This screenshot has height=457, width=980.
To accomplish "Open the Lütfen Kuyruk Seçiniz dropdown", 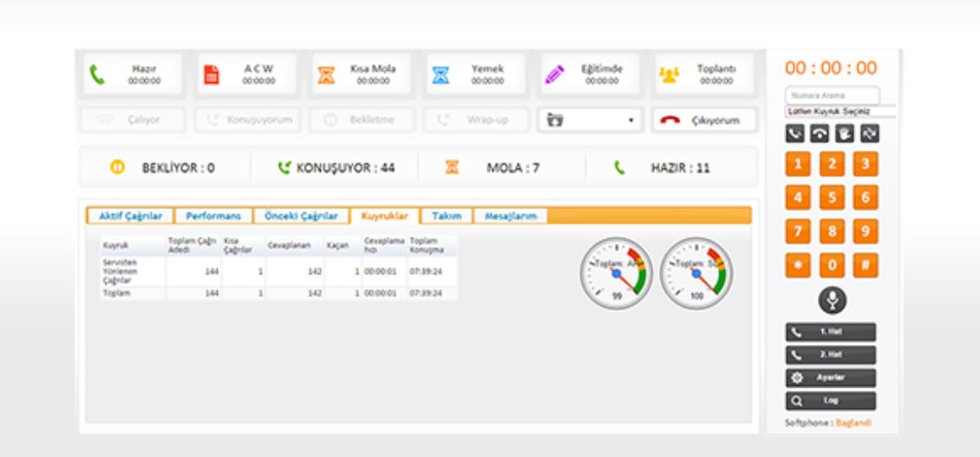I will pyautogui.click(x=840, y=111).
